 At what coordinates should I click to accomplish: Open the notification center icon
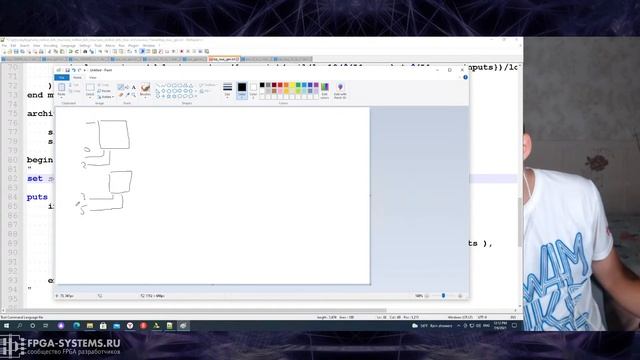click(515, 326)
